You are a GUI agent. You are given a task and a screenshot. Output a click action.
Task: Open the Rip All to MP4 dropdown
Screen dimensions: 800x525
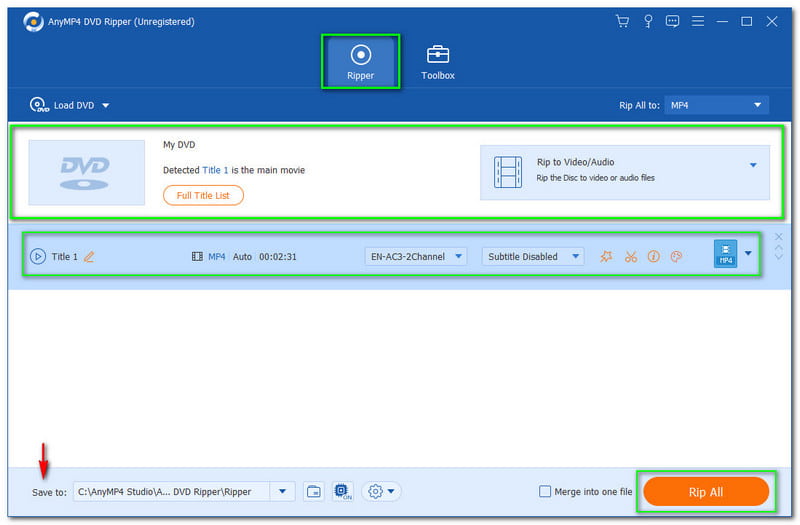click(716, 105)
